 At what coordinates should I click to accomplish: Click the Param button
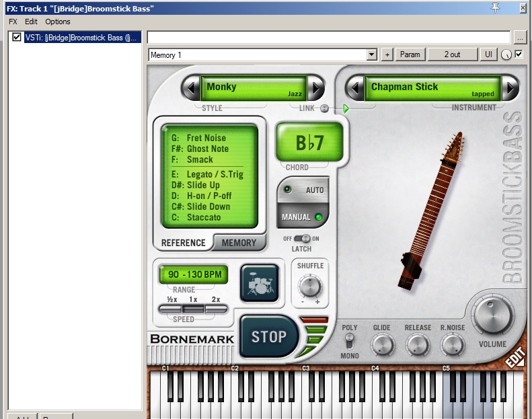click(410, 54)
